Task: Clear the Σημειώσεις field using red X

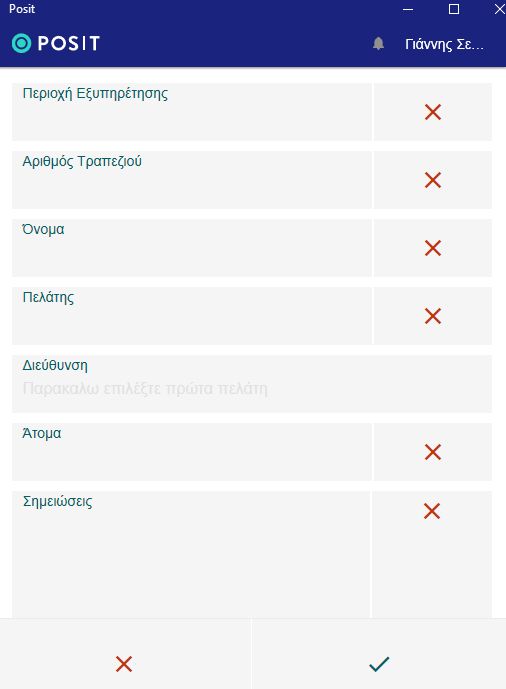Action: pos(432,511)
